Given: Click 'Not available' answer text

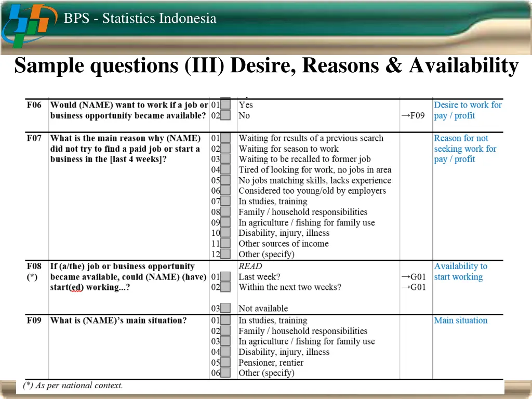Looking at the screenshot, I should click(263, 309).
